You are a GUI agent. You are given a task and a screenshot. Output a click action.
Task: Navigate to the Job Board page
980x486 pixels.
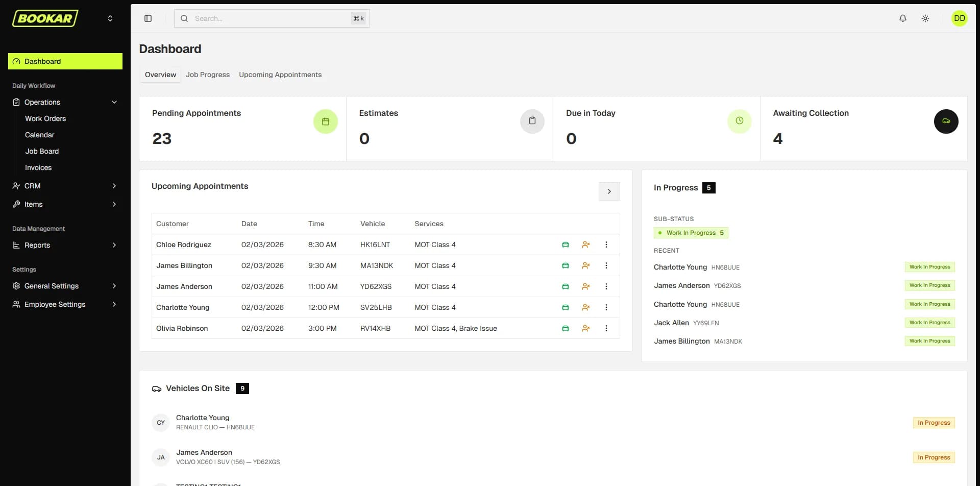pyautogui.click(x=42, y=151)
